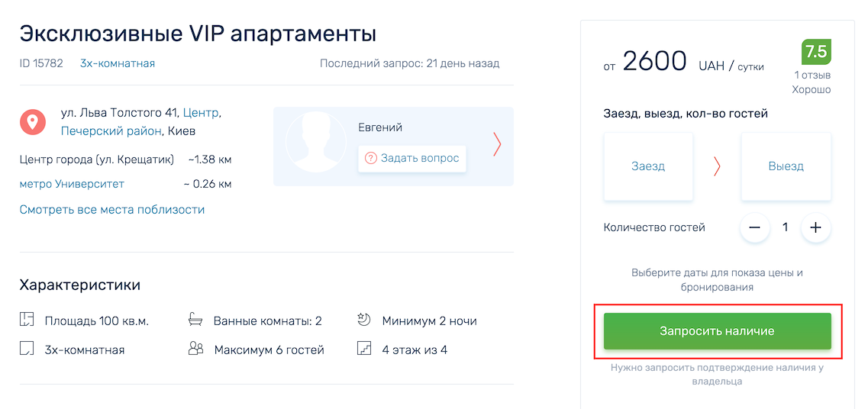This screenshot has height=409, width=868.
Task: Click the Характеристики heading
Action: point(79,285)
